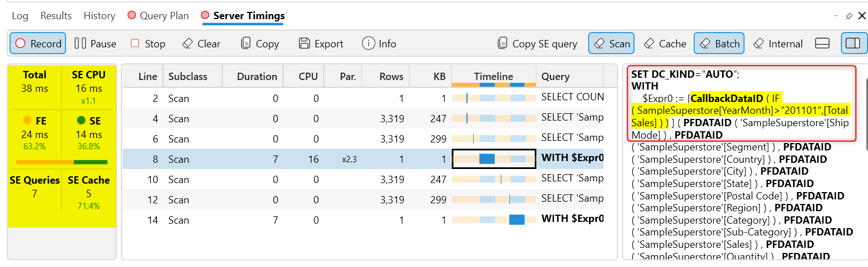This screenshot has width=868, height=267.
Task: Toggle the Internal events filter
Action: pos(778,43)
